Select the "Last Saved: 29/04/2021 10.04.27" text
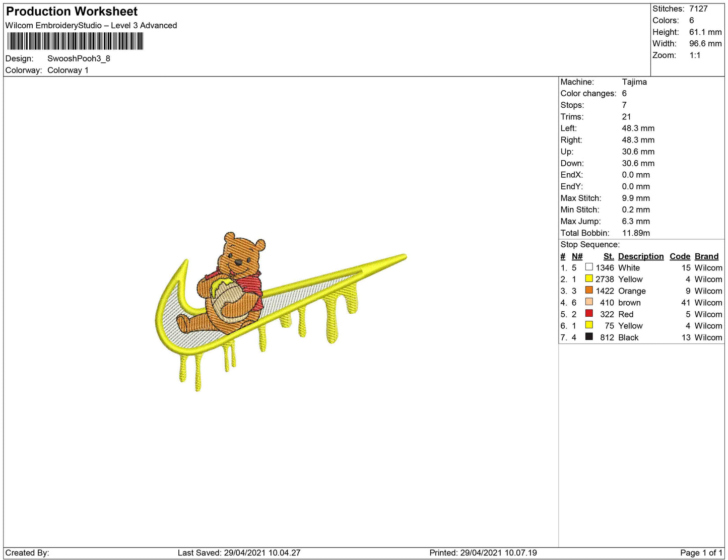The height and width of the screenshot is (560, 728). [x=239, y=553]
